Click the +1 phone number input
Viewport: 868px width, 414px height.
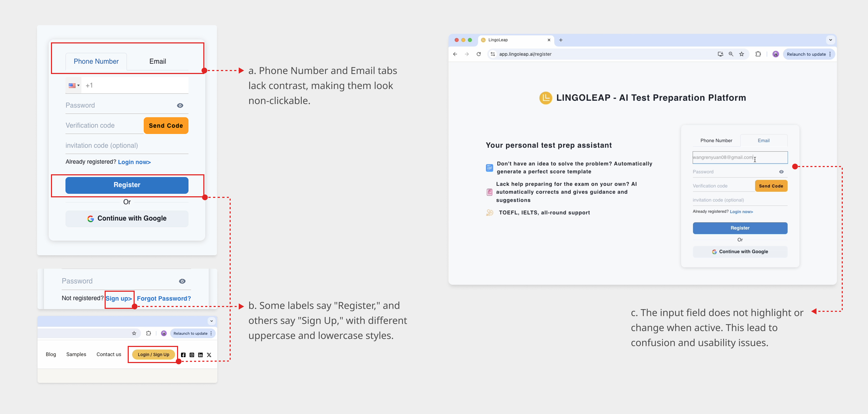click(135, 86)
